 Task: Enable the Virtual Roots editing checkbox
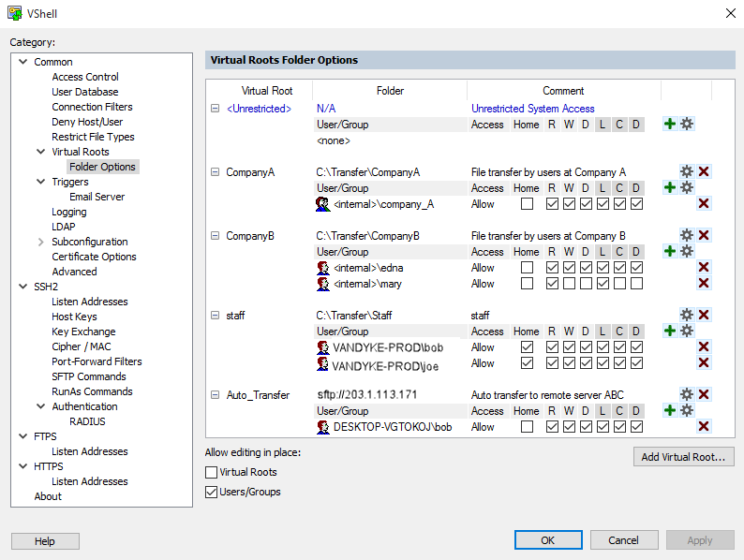pyautogui.click(x=212, y=473)
